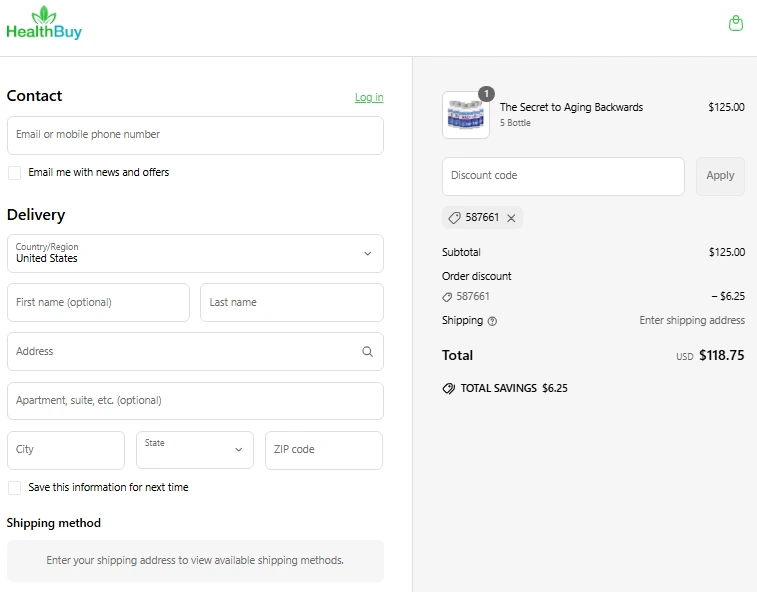Click the 'Order discount' label
Viewport: 757px width, 592px height.
click(477, 276)
